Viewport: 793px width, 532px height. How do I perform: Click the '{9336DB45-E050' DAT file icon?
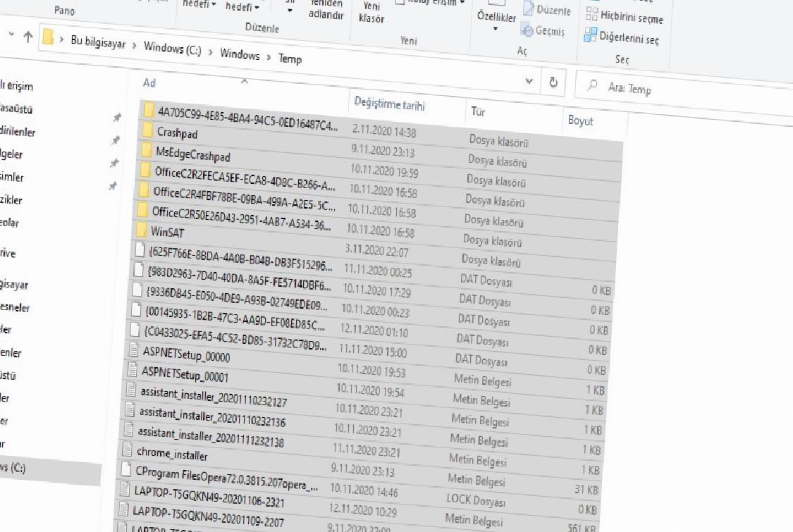click(x=137, y=290)
